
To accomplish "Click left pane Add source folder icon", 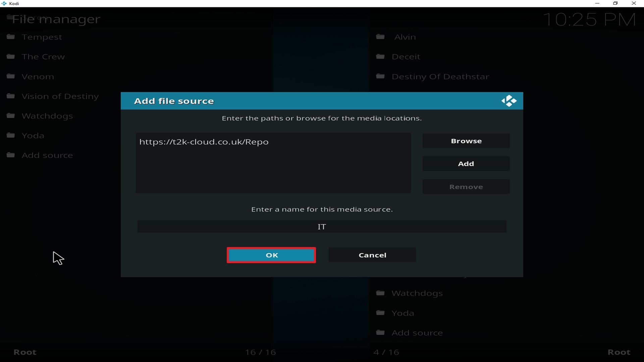I will pyautogui.click(x=11, y=155).
